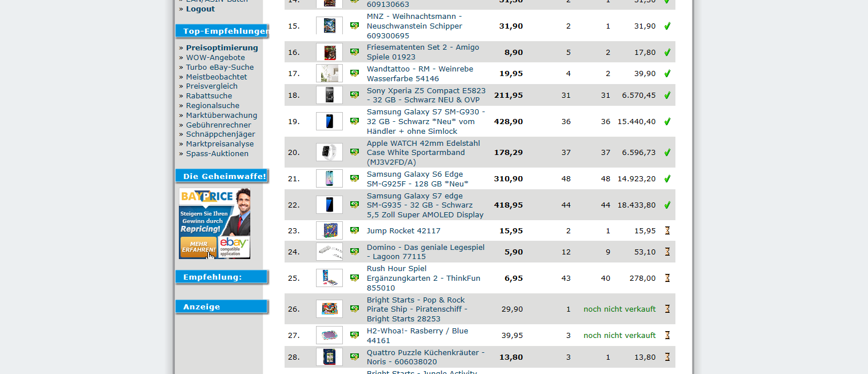This screenshot has width=868, height=374.
Task: Click the green money icon beside Rush Hour Spiel
Action: point(354,278)
